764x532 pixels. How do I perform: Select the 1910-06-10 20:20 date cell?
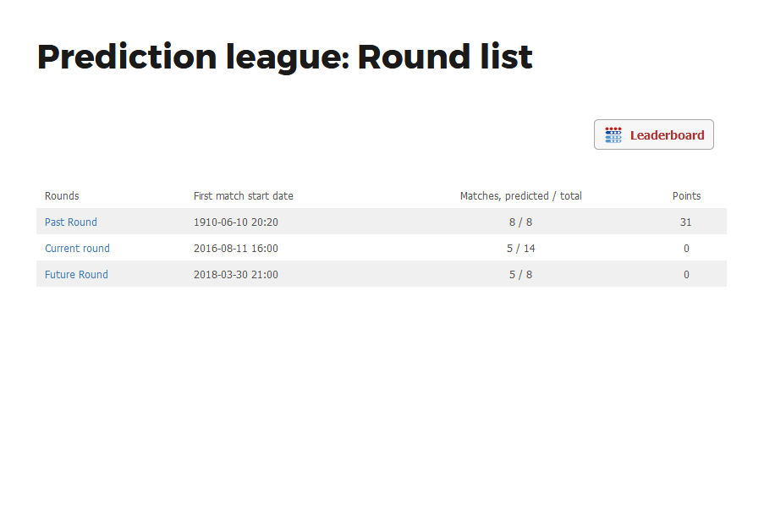coord(236,222)
